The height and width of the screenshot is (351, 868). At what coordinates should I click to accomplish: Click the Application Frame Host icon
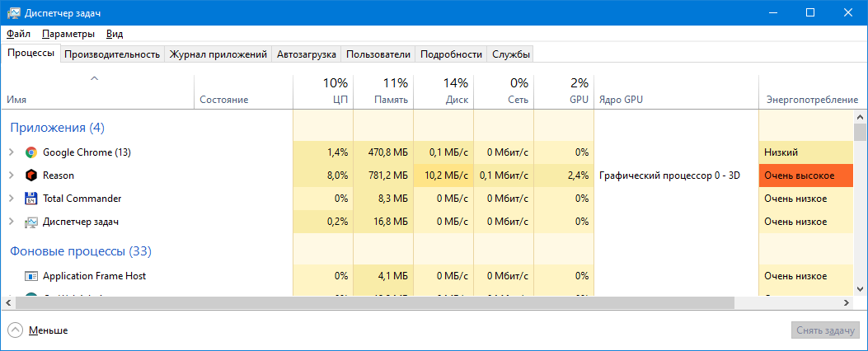pyautogui.click(x=31, y=276)
